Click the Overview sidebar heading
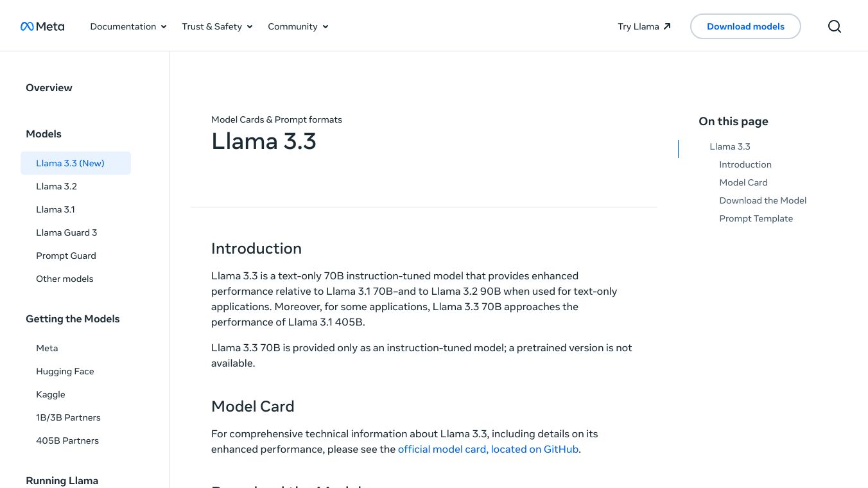Viewport: 868px width, 488px height. tap(49, 88)
